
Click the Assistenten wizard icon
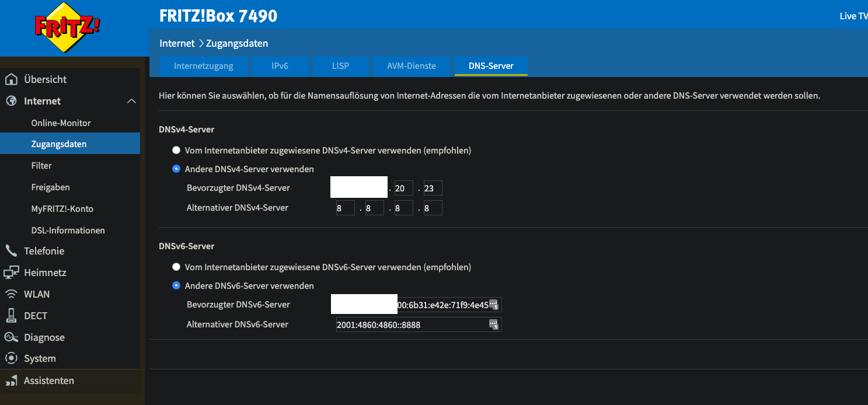[x=11, y=380]
